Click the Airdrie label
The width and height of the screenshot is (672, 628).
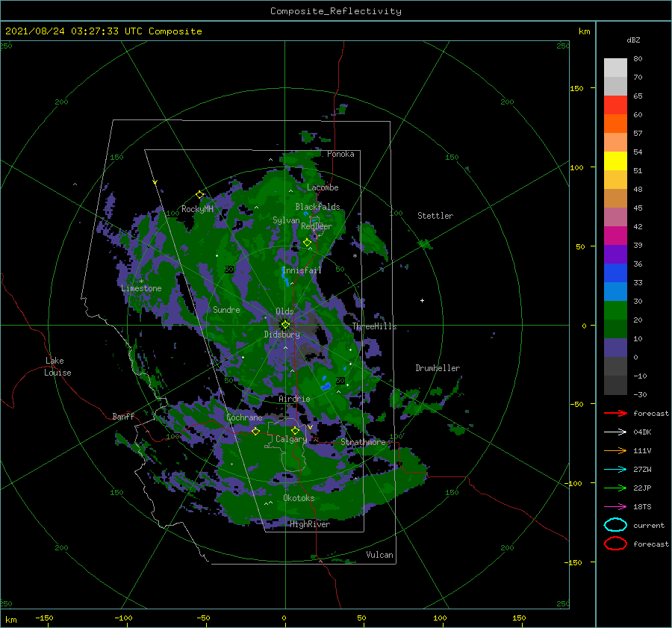[x=294, y=399]
